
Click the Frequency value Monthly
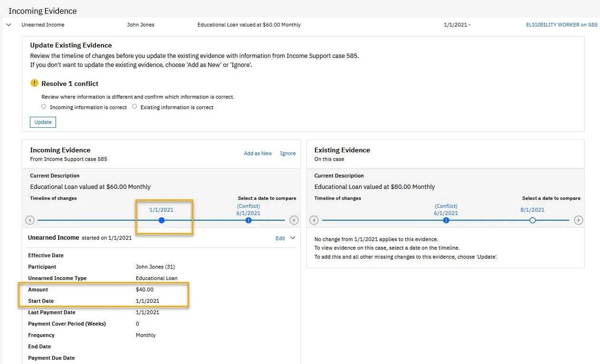tap(146, 335)
